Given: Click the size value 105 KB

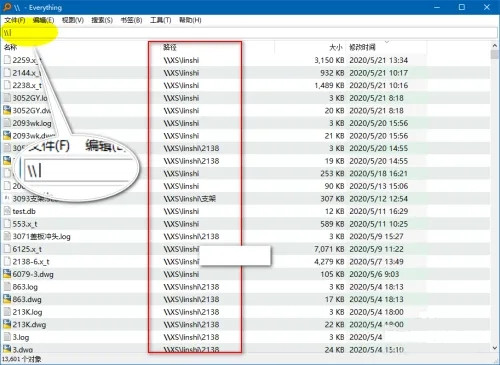Looking at the screenshot, I should coord(332,274).
